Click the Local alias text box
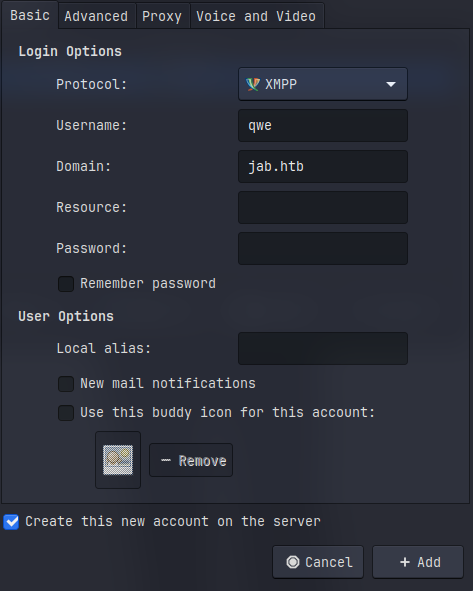The height and width of the screenshot is (591, 473). 323,348
